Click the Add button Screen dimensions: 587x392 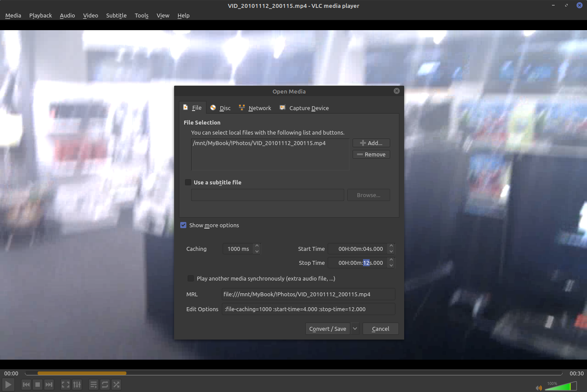[371, 143]
